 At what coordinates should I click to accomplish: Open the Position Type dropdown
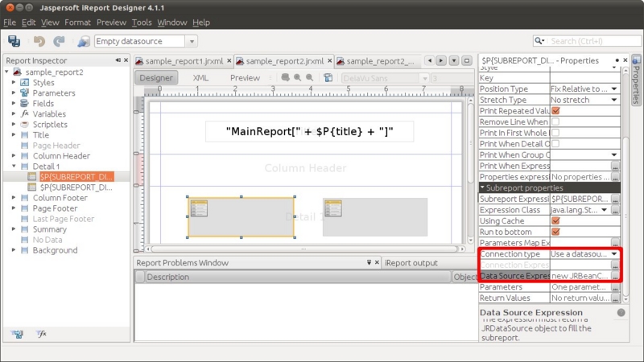[x=614, y=88]
